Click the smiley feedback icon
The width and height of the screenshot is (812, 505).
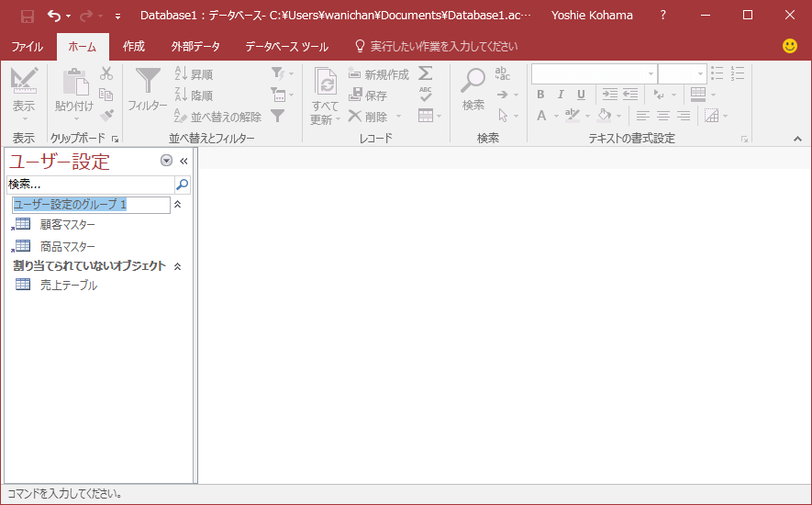pyautogui.click(x=790, y=46)
